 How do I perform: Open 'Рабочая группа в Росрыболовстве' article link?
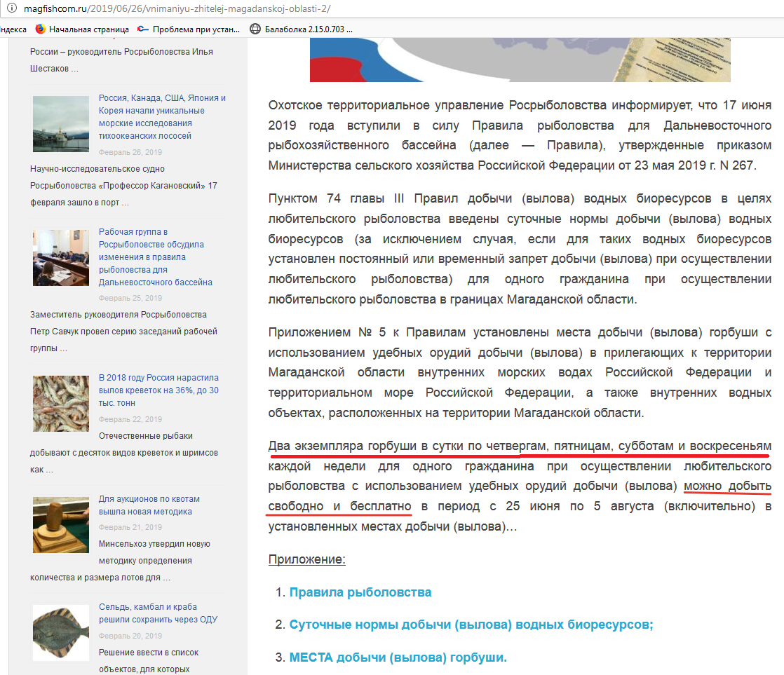pyautogui.click(x=155, y=257)
